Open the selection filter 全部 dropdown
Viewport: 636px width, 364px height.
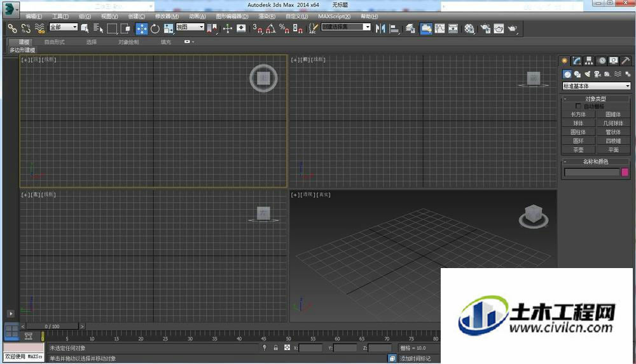click(63, 27)
